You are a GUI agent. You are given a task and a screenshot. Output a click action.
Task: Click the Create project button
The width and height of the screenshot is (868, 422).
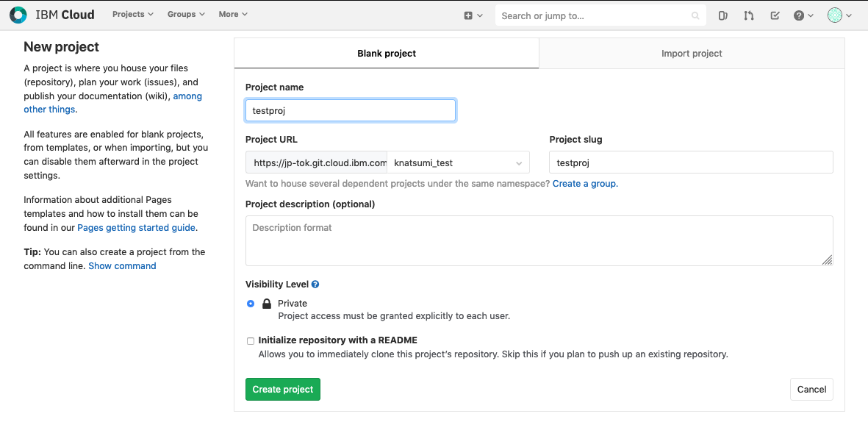click(283, 390)
